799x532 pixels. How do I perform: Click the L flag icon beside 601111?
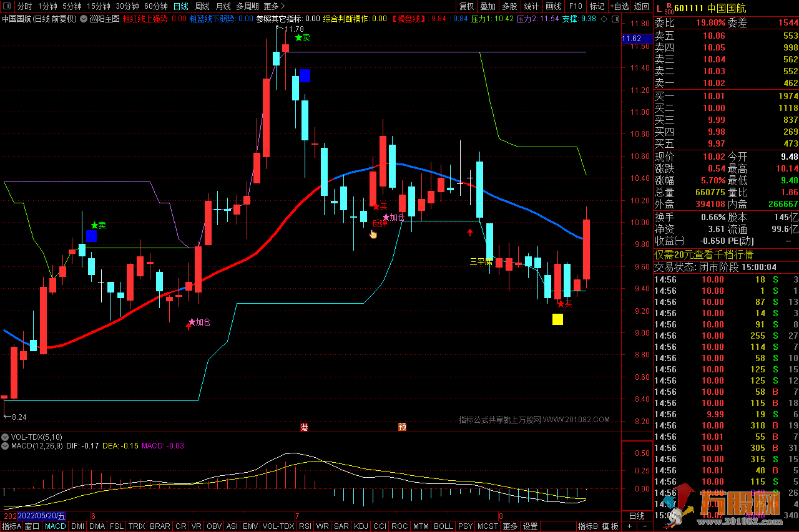658,8
